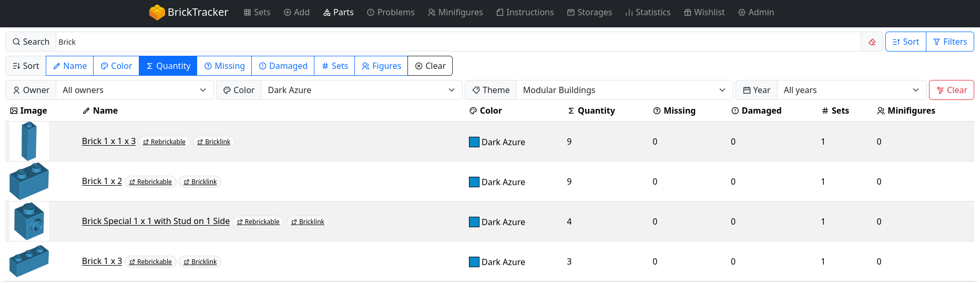Click the BrickTracker logo icon
980x283 pixels.
(157, 12)
